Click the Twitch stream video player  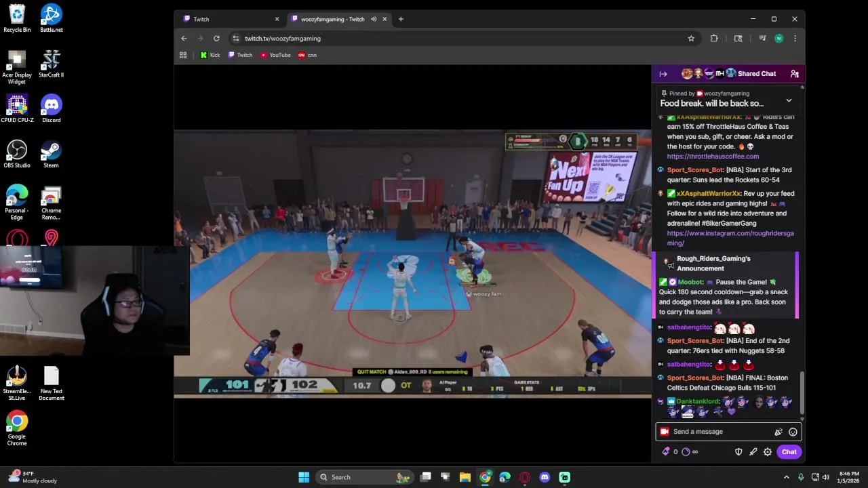412,264
